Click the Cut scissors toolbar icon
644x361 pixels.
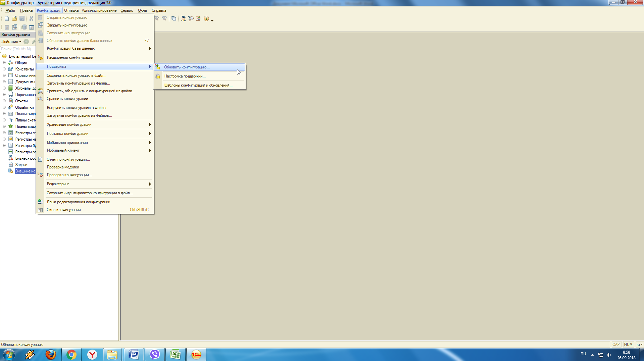click(31, 18)
